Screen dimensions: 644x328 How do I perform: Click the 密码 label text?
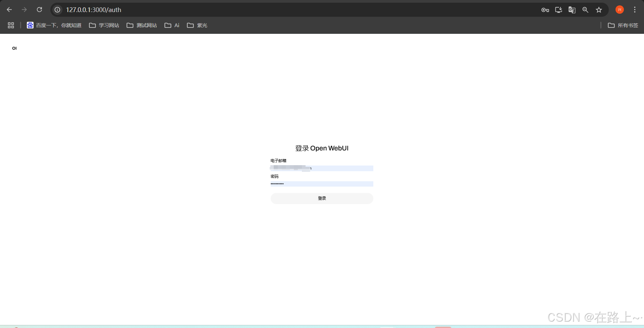coord(274,177)
